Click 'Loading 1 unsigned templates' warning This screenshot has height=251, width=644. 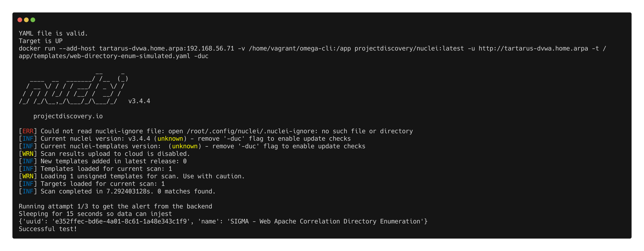coord(142,176)
